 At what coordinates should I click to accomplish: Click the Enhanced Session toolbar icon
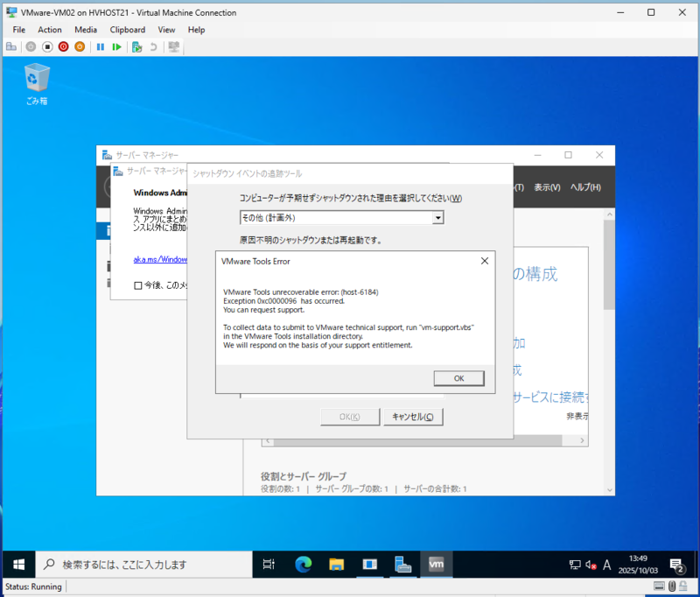click(173, 46)
